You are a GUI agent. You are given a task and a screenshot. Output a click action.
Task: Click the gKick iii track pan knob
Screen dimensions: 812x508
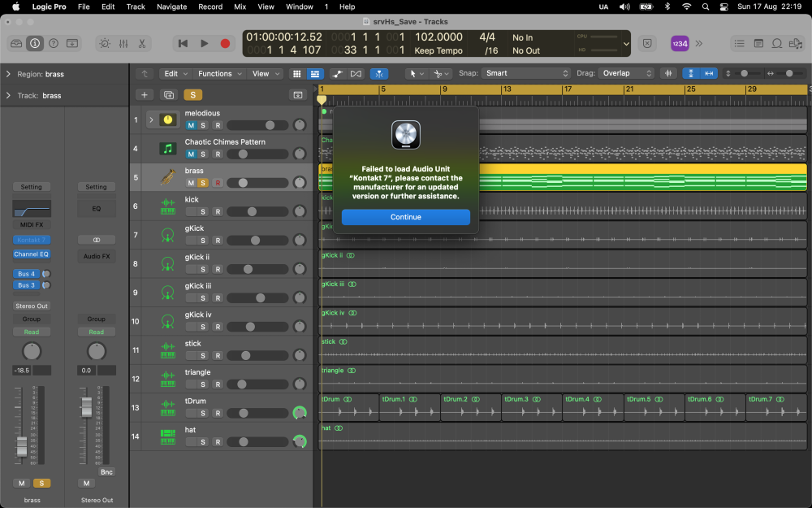300,298
